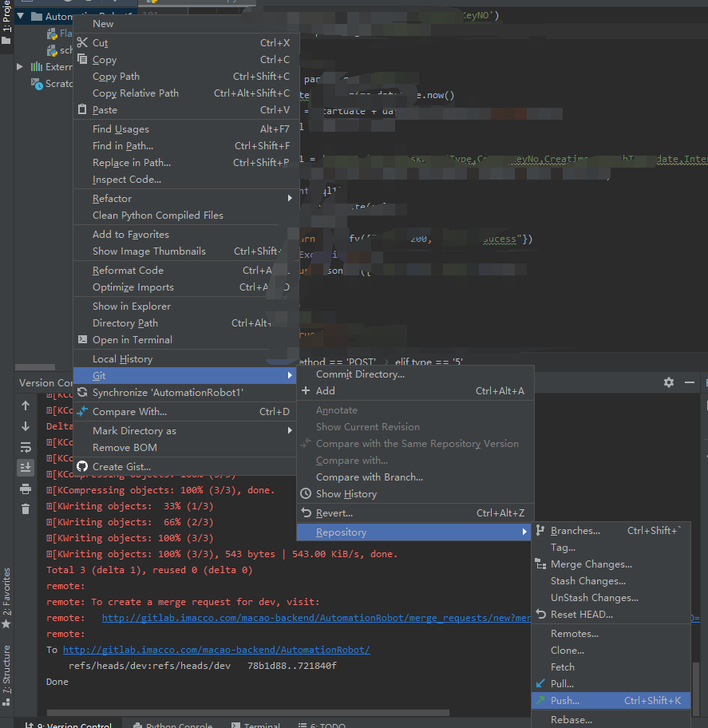Collapse the AutomationRobot1 project tree node
708x728 pixels.
point(21,16)
